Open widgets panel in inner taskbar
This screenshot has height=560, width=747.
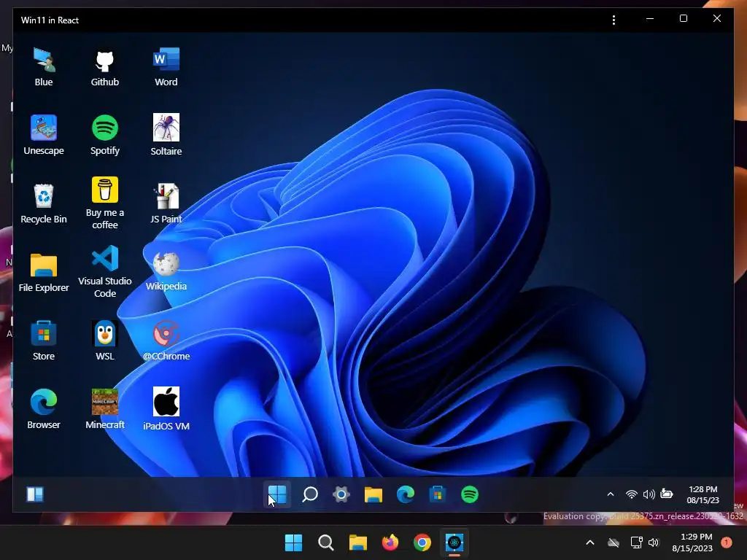(35, 494)
